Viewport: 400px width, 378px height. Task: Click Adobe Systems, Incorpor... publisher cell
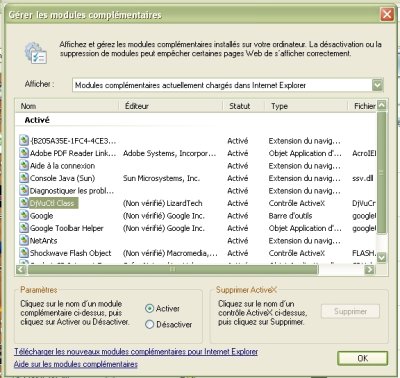(x=169, y=153)
